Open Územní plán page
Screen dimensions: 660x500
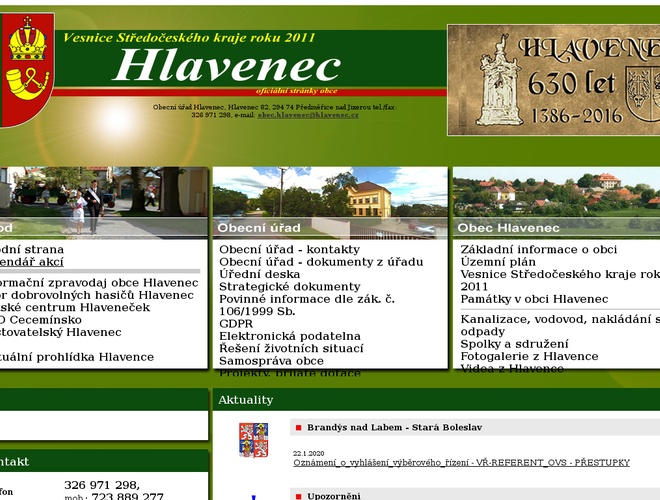(x=498, y=261)
